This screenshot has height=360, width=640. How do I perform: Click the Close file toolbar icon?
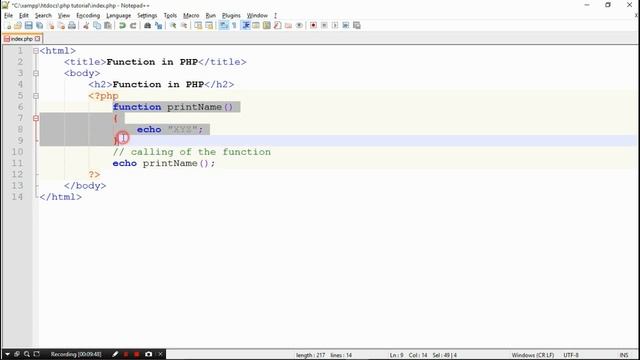[x=51, y=25]
